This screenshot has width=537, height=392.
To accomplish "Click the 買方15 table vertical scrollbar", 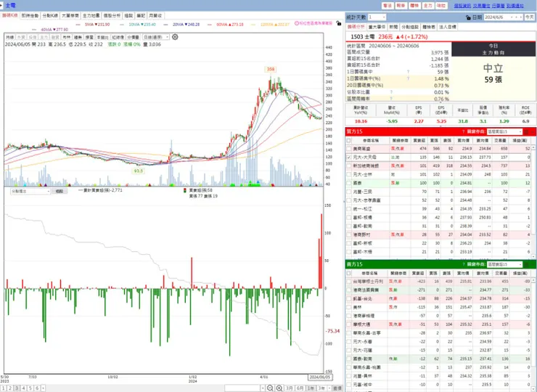I will tap(533, 200).
